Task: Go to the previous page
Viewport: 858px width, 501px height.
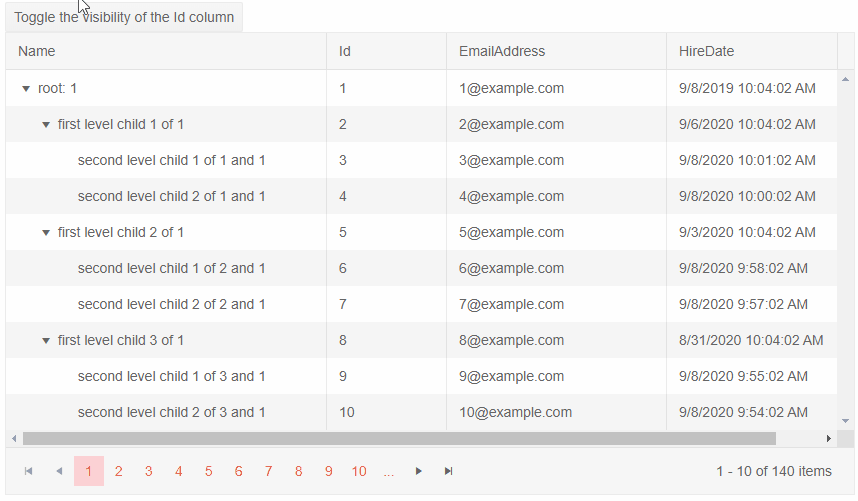Action: 59,471
